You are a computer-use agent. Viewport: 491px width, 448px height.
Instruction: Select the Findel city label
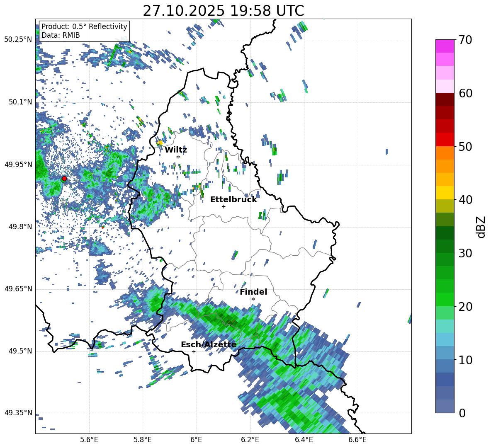coord(253,292)
